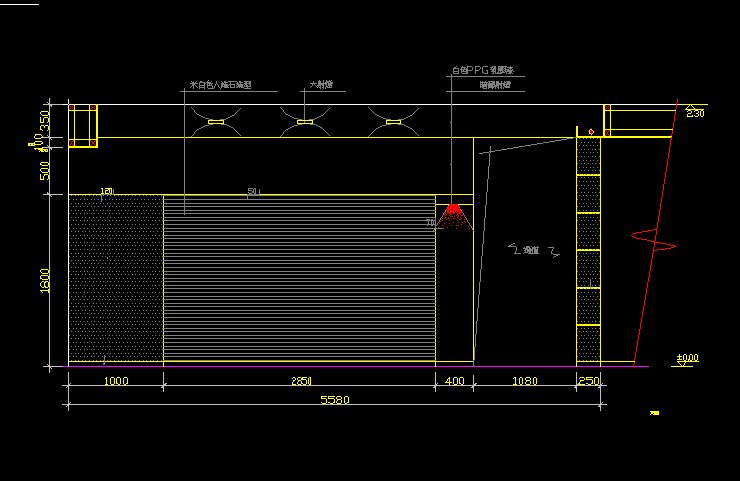Select the horizontal-line hatched wall panel
740x481 pixels.
(x=299, y=278)
